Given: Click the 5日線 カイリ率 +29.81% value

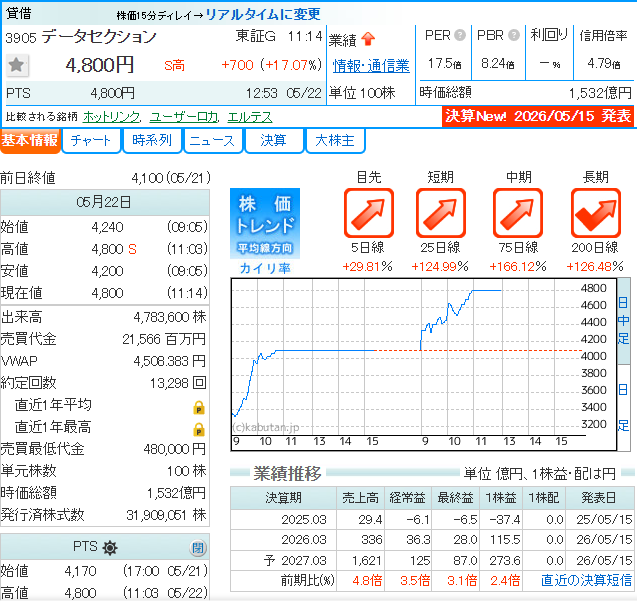Looking at the screenshot, I should pos(367,267).
